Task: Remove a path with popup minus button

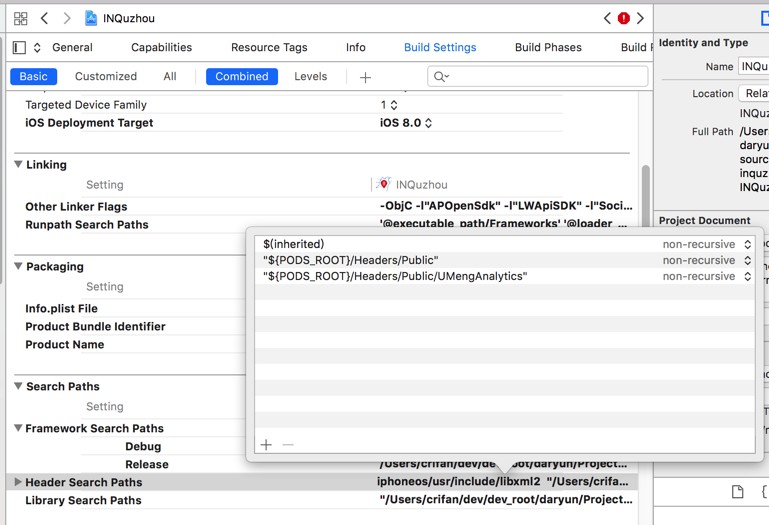Action: [288, 445]
